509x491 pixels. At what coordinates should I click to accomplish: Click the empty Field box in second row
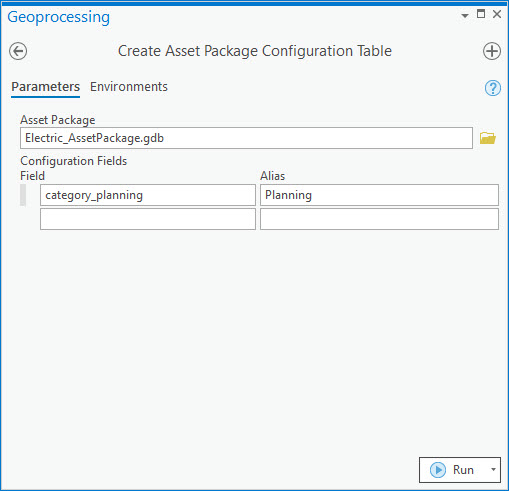tap(148, 219)
